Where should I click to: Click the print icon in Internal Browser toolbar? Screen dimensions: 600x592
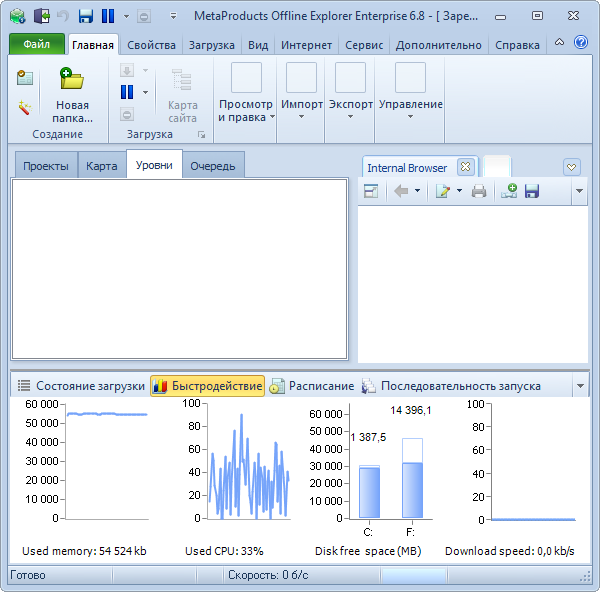[479, 191]
